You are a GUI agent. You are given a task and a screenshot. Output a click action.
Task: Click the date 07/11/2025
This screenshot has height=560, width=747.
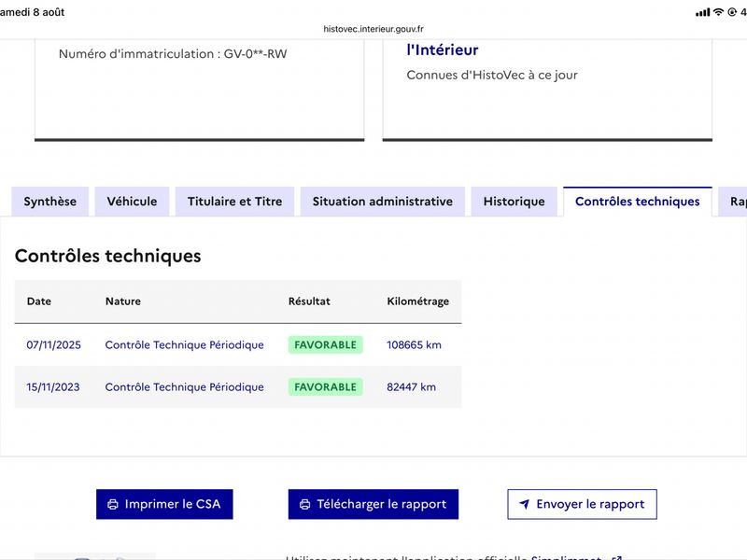53,344
